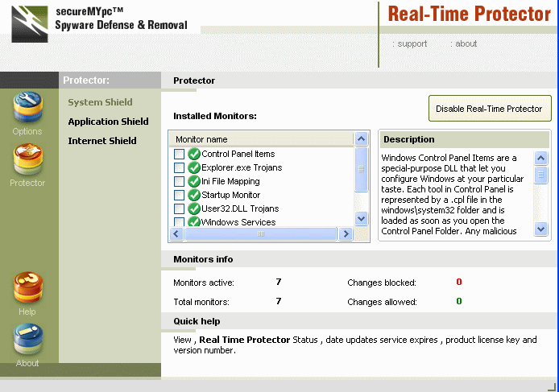Select the System Shield tab
Screen dimensions: 559x392
[x=100, y=102]
